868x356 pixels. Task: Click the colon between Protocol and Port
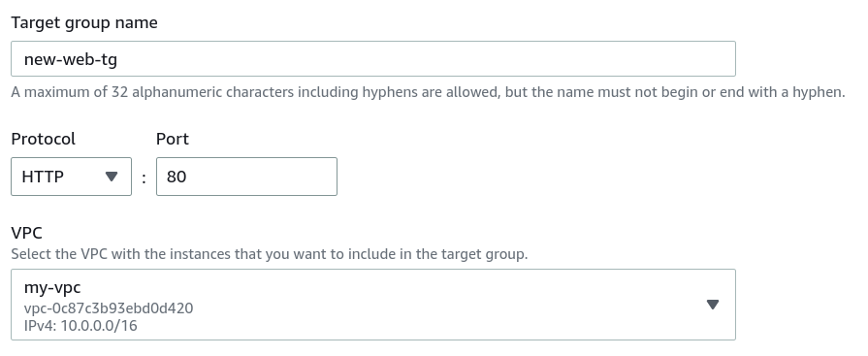point(144,178)
